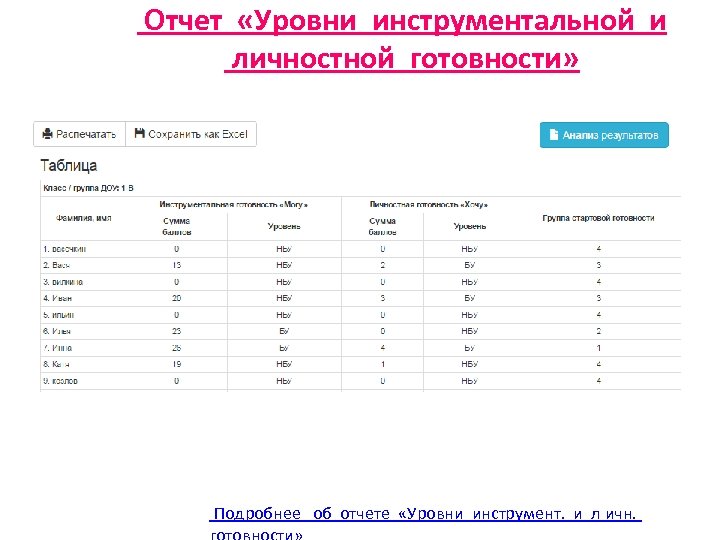Click the floppy disk save icon

140,133
